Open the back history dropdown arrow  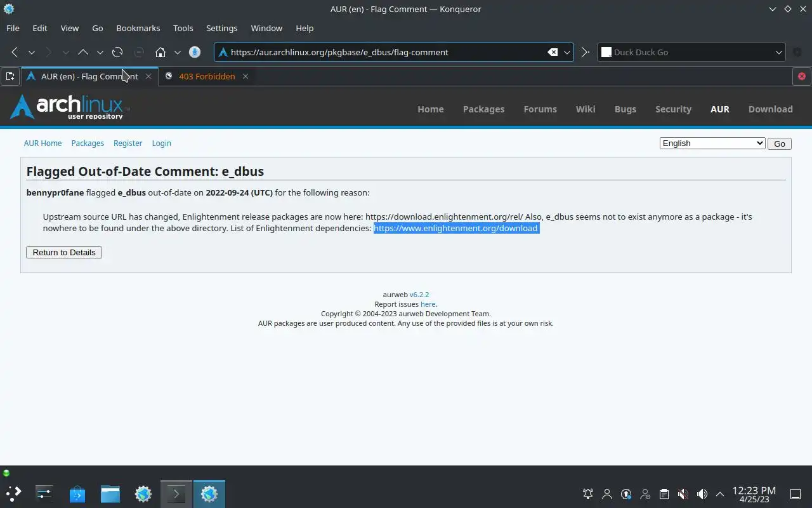pos(31,52)
